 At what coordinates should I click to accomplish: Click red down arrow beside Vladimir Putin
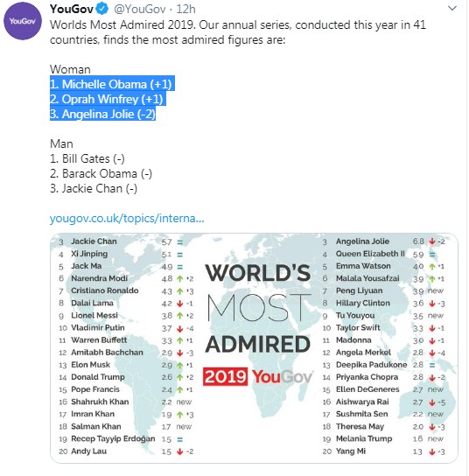coord(180,328)
